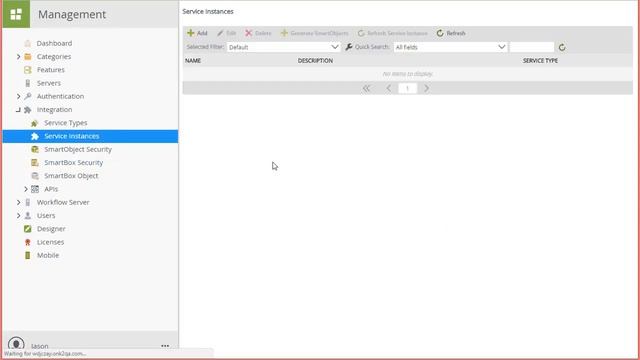The width and height of the screenshot is (640, 360).
Task: Go to first page of results
Action: pyautogui.click(x=366, y=88)
